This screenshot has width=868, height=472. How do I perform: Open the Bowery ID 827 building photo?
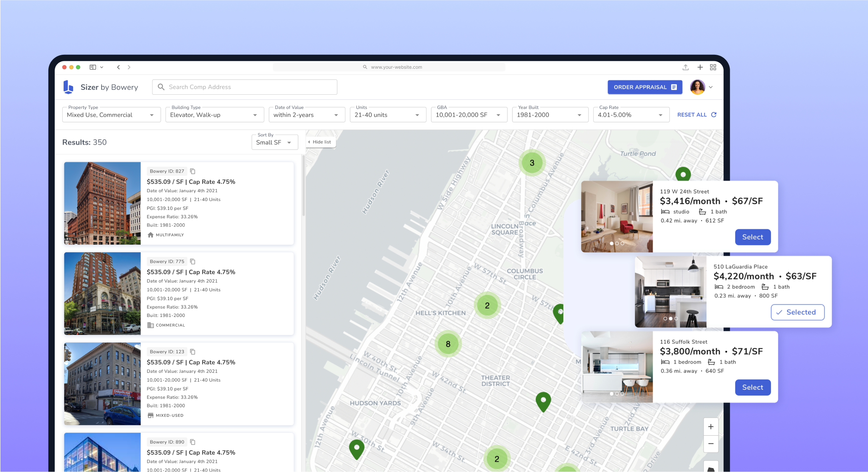coord(102,203)
